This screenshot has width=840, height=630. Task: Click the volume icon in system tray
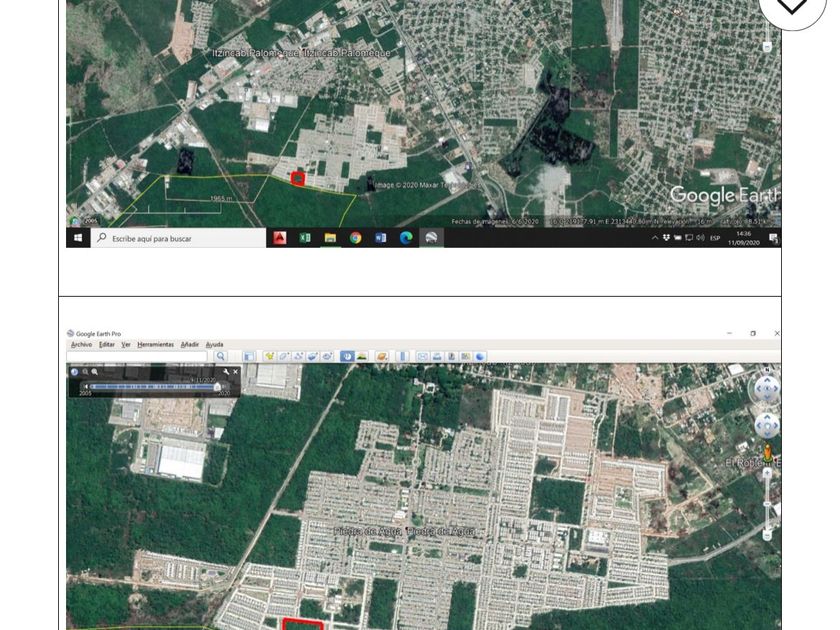pyautogui.click(x=700, y=238)
